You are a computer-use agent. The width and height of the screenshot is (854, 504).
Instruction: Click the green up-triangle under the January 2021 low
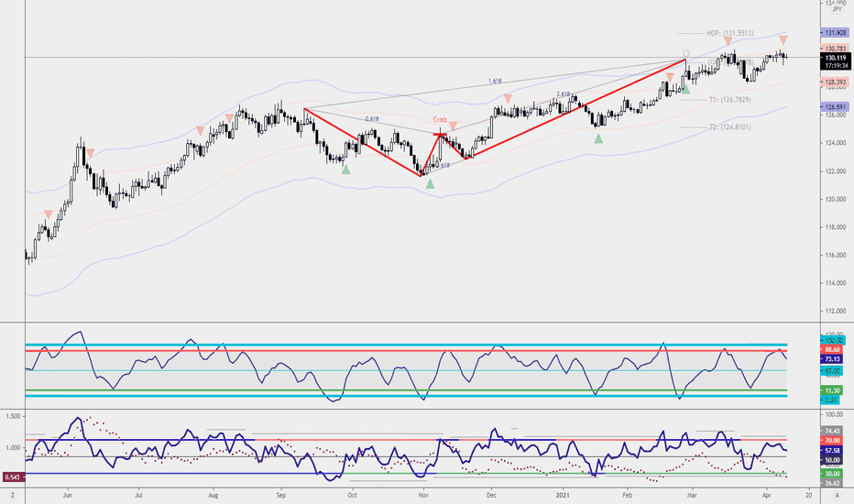pos(598,139)
